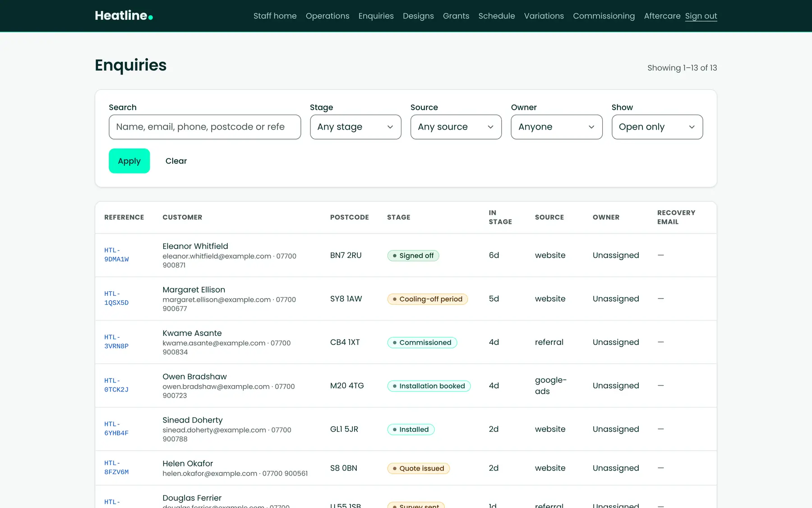Open the Source filter dropdown
Screen dimensions: 812x508
point(456,127)
